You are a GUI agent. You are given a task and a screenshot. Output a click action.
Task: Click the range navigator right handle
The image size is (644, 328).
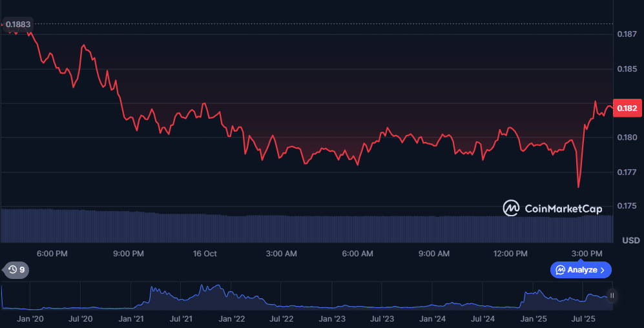click(x=612, y=296)
